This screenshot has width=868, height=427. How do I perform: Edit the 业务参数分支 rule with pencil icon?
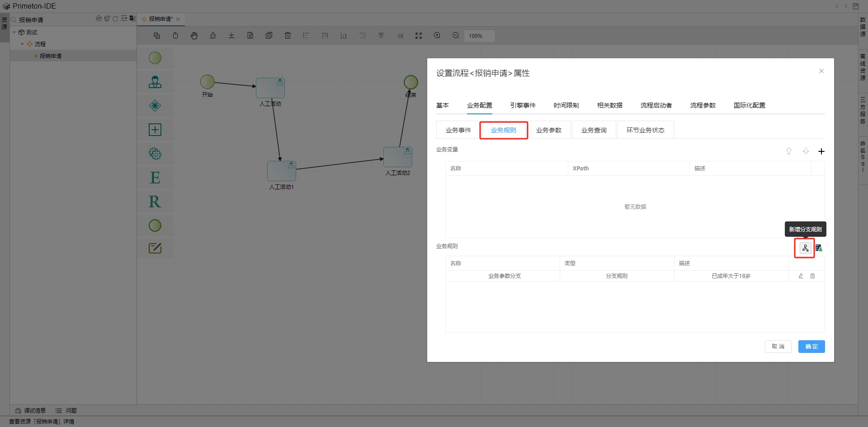801,276
